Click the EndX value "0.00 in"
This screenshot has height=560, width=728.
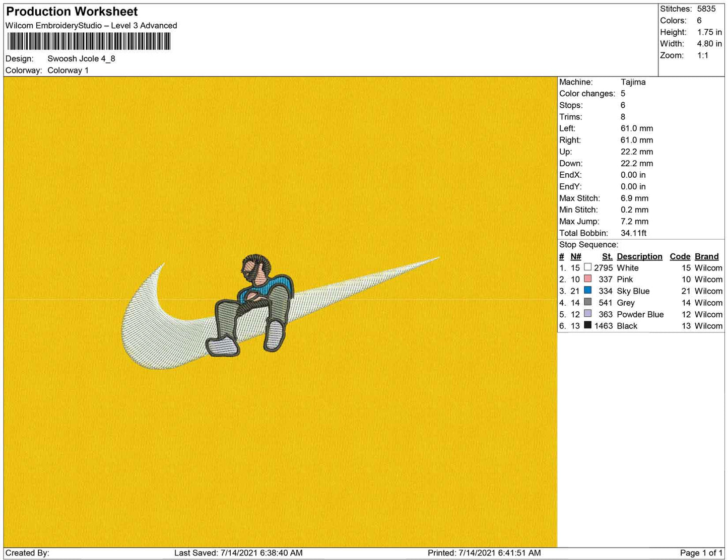[x=633, y=175]
